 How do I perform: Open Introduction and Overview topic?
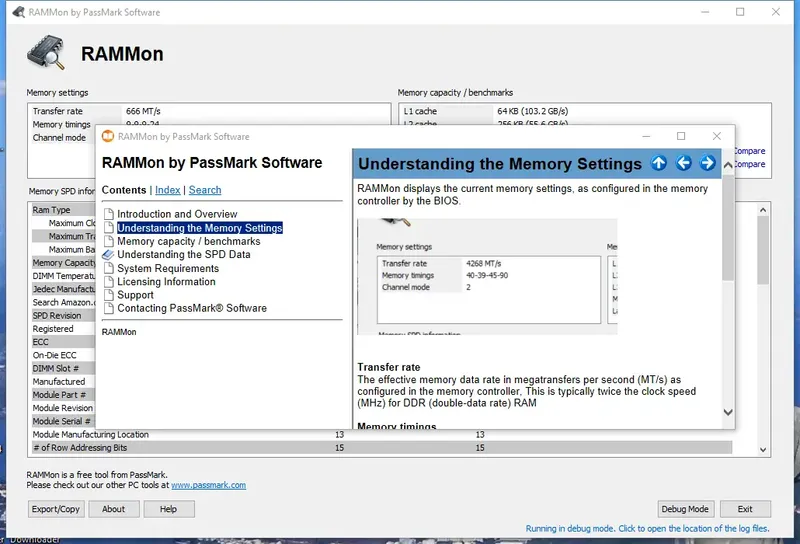tap(177, 214)
